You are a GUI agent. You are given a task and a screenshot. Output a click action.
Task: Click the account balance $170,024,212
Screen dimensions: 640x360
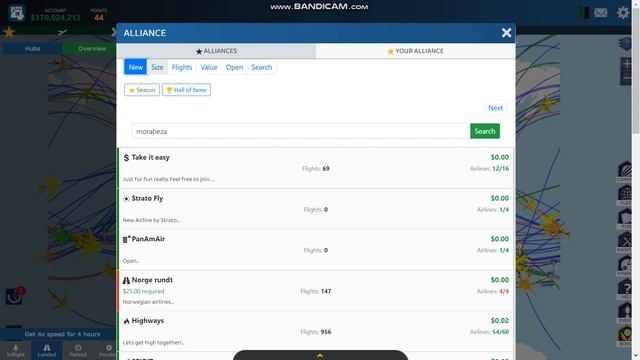tap(56, 18)
